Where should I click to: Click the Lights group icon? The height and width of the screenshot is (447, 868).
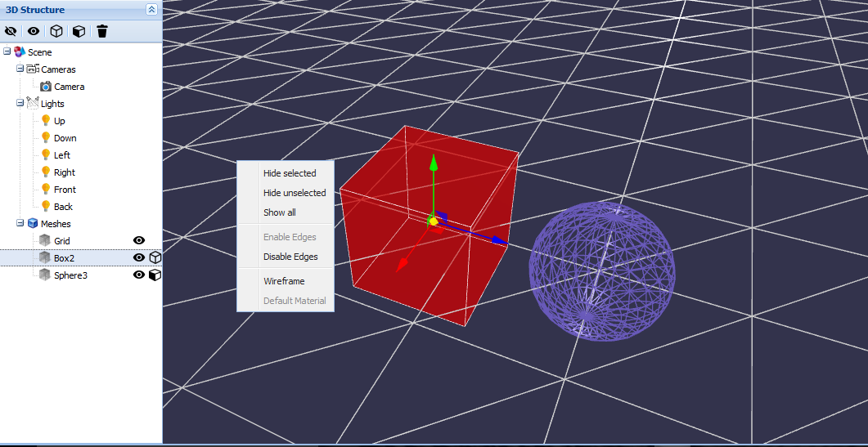(33, 103)
